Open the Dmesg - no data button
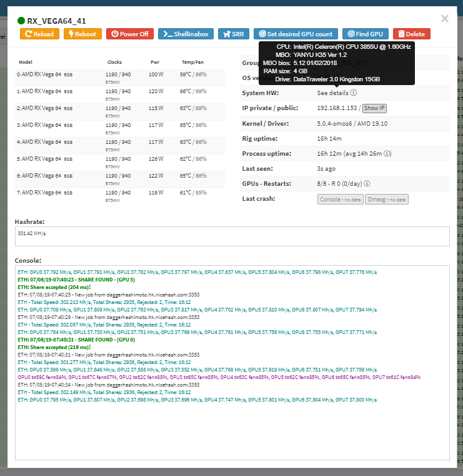463x476 pixels. point(387,200)
